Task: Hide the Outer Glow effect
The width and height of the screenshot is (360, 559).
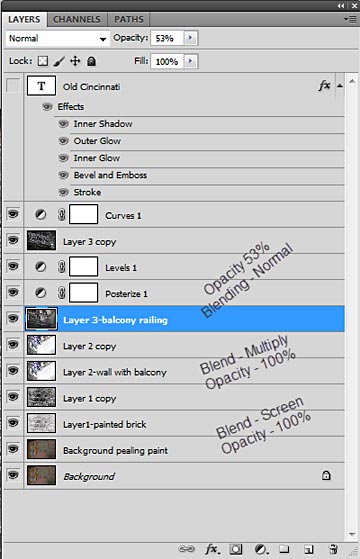Action: [x=63, y=141]
